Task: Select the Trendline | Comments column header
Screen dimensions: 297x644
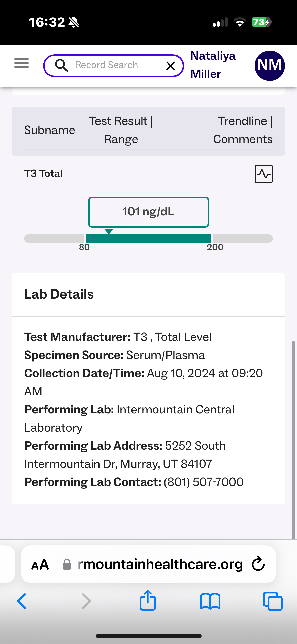Action: point(243,130)
